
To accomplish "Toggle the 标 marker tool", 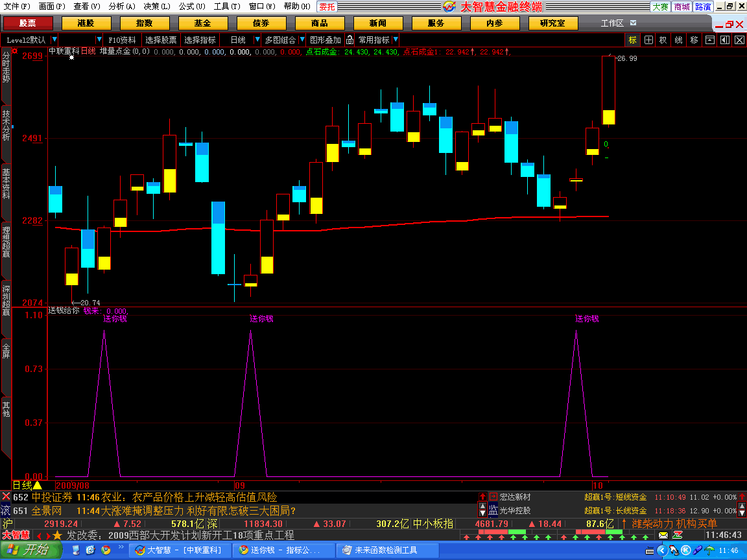I will point(633,40).
